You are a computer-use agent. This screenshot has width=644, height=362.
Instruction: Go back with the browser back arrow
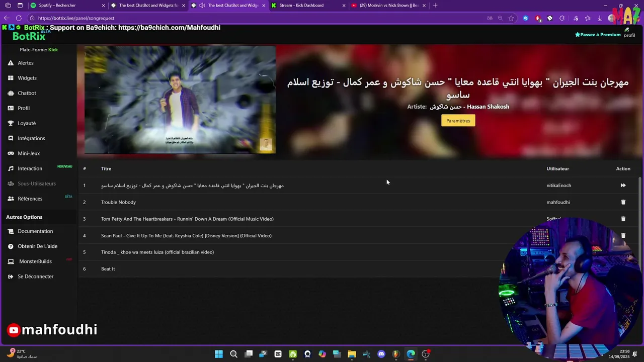[x=7, y=18]
